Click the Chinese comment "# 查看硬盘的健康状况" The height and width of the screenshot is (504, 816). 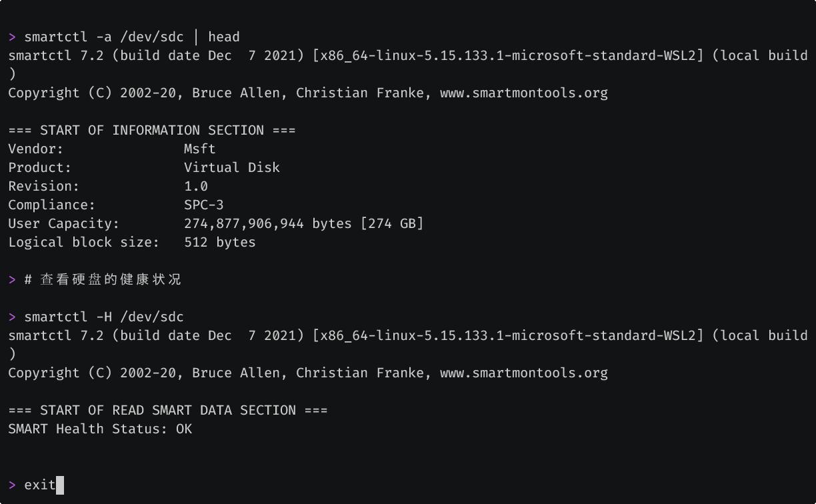click(x=103, y=280)
